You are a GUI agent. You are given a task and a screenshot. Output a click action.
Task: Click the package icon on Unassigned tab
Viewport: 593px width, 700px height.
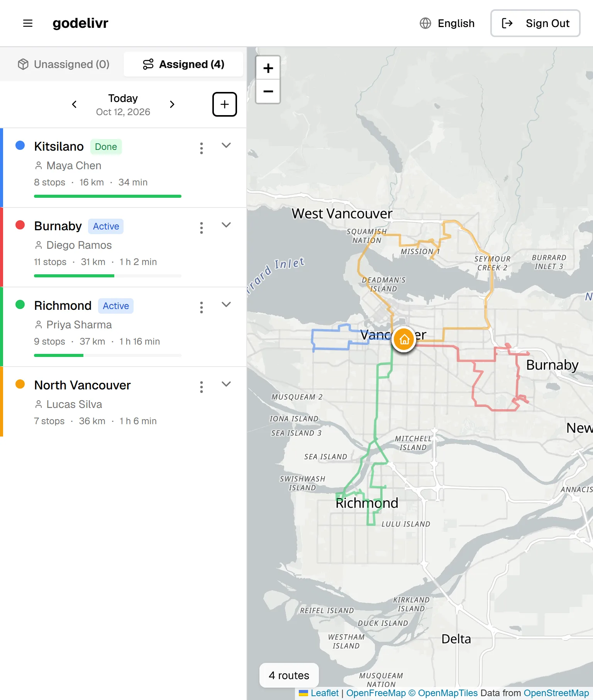coord(23,64)
